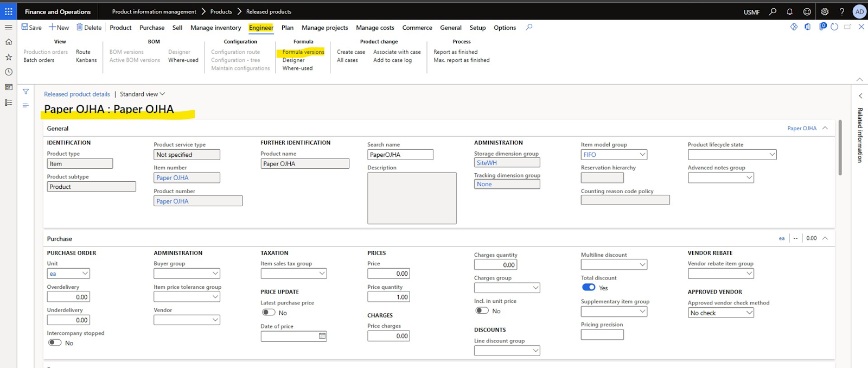Open the Buyer group dropdown
The width and height of the screenshot is (868, 368).
(215, 274)
